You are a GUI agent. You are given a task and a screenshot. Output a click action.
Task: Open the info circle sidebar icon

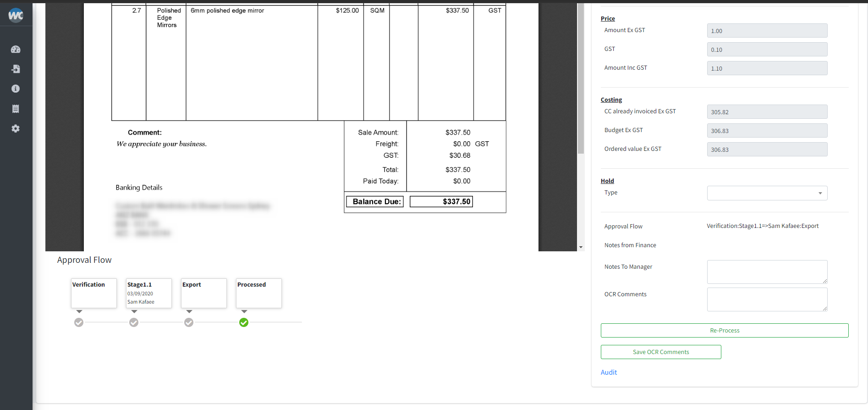[x=16, y=89]
